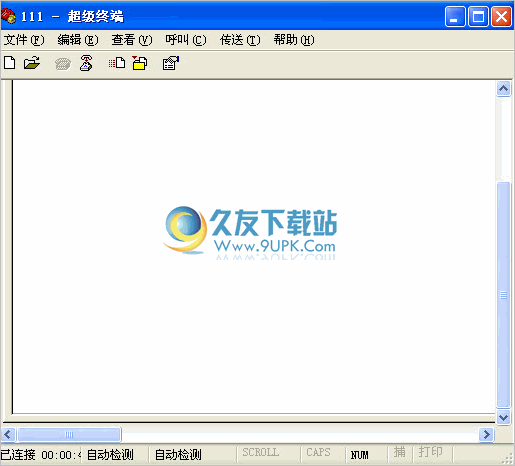Click the HyperTerminal title bar app icon
The width and height of the screenshot is (515, 466).
tap(8, 16)
